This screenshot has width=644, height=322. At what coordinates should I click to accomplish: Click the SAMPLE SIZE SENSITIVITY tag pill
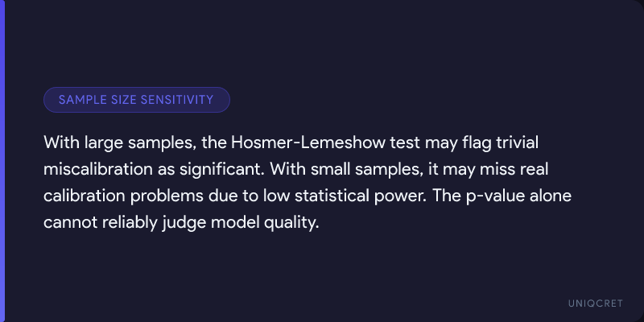tap(137, 100)
